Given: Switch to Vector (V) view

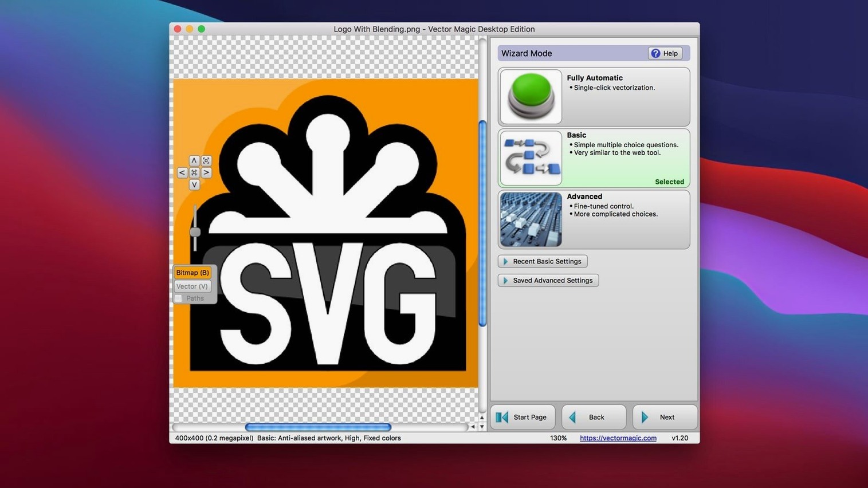Looking at the screenshot, I should [193, 286].
